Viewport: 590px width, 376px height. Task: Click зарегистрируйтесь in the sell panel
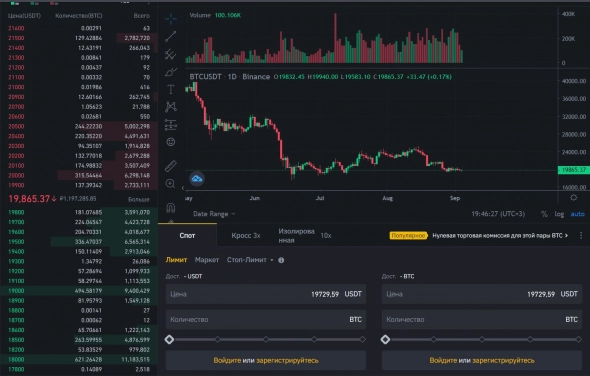[x=503, y=361]
